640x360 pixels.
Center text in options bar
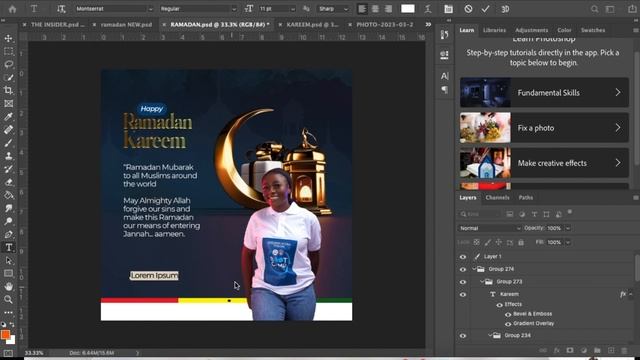[x=375, y=9]
